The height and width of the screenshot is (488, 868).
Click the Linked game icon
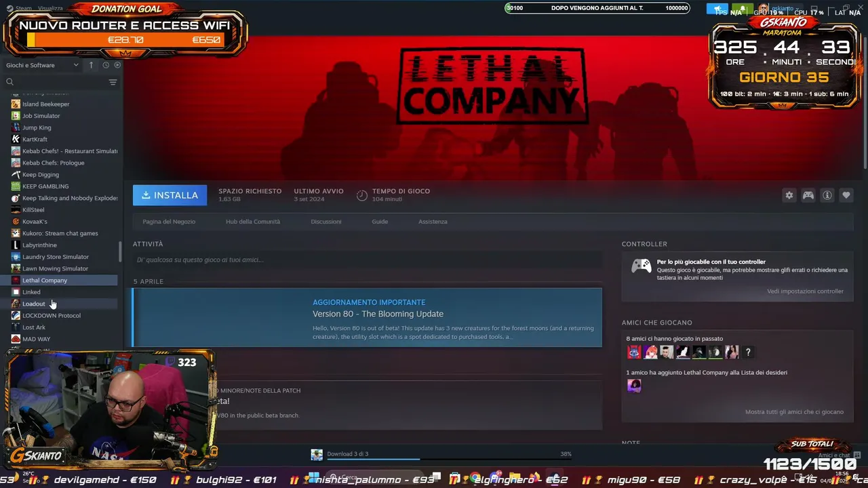click(16, 292)
